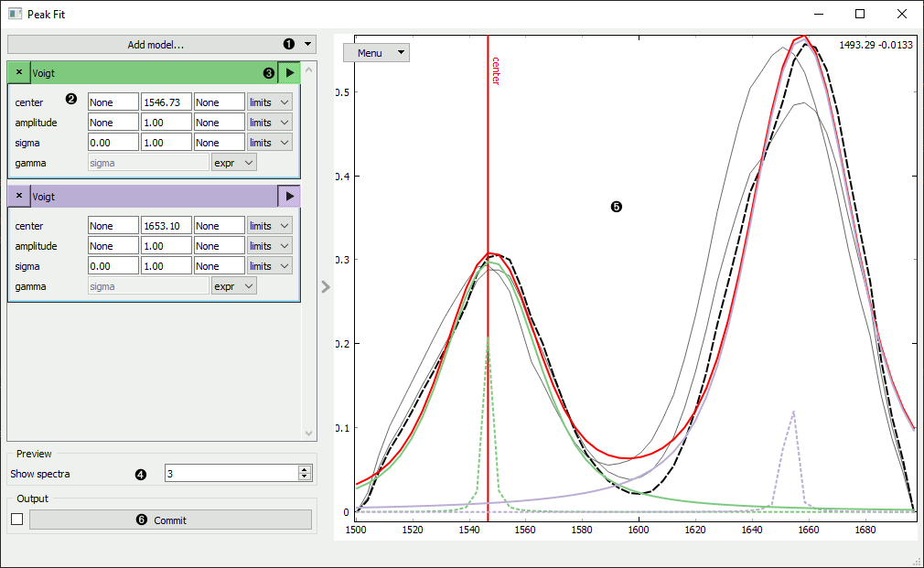This screenshot has width=924, height=568.
Task: Click the model list scrollbar down arrow
Action: [x=309, y=433]
